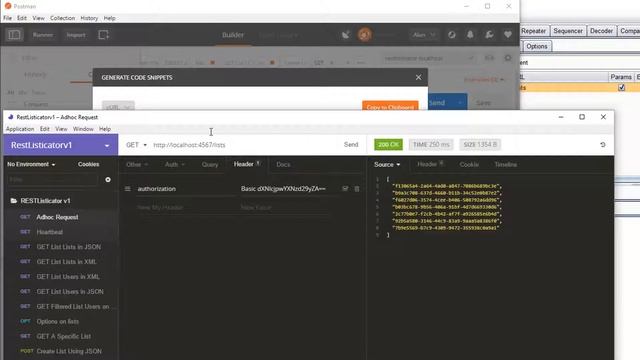
Task: Click the Import button in Postman
Action: (x=76, y=35)
